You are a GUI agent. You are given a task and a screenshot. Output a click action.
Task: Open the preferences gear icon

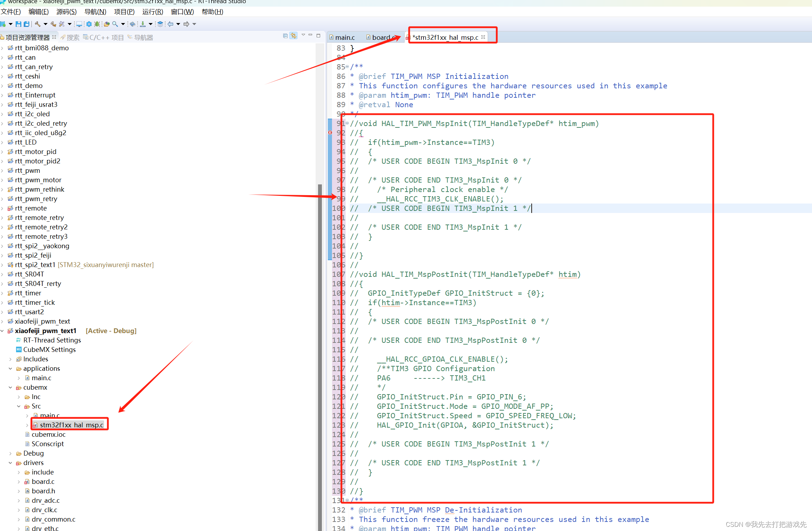(x=89, y=24)
